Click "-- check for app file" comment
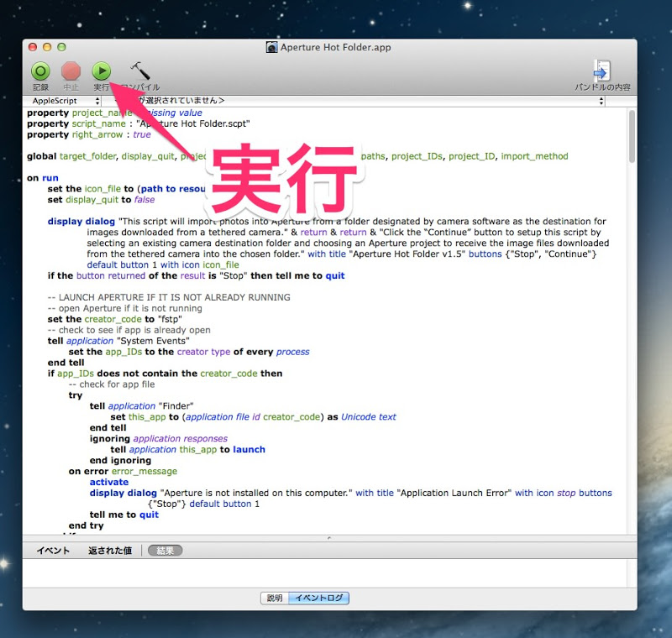Screen dimensions: 672x638 112,384
